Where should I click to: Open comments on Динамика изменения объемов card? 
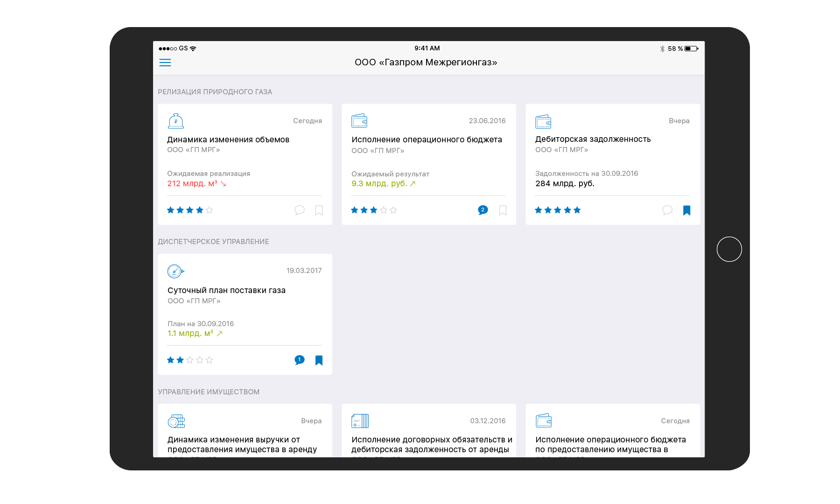pos(300,210)
